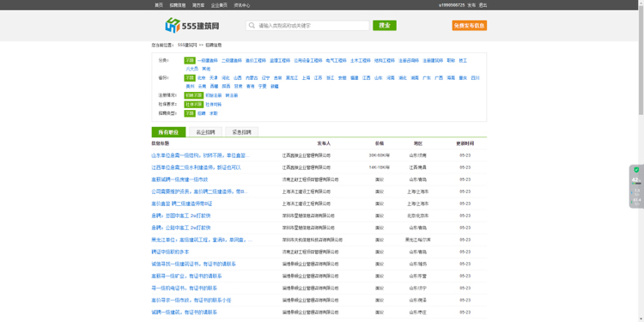This screenshot has height=322, width=644.
Task: Open 企业黄页 in the top navigation
Action: tap(219, 5)
